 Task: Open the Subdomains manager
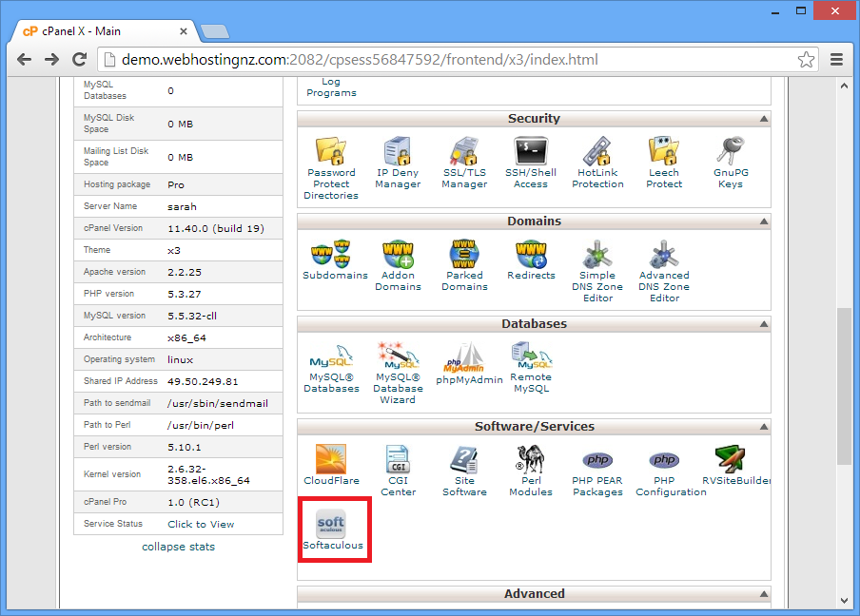(x=335, y=260)
